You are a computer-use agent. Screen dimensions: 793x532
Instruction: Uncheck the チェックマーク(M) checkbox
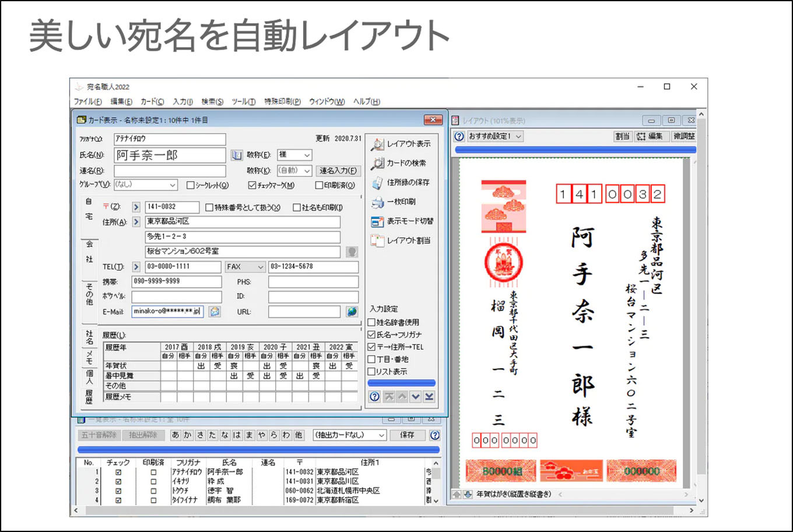[x=252, y=185]
